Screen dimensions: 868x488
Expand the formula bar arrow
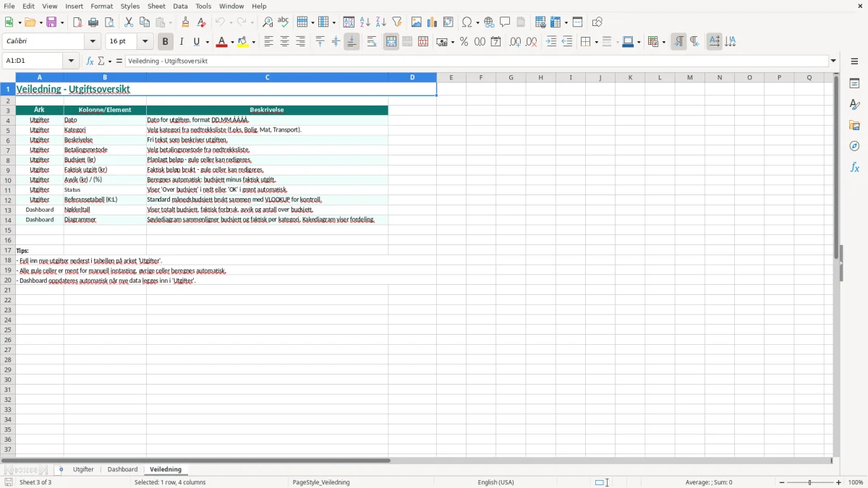pos(833,61)
